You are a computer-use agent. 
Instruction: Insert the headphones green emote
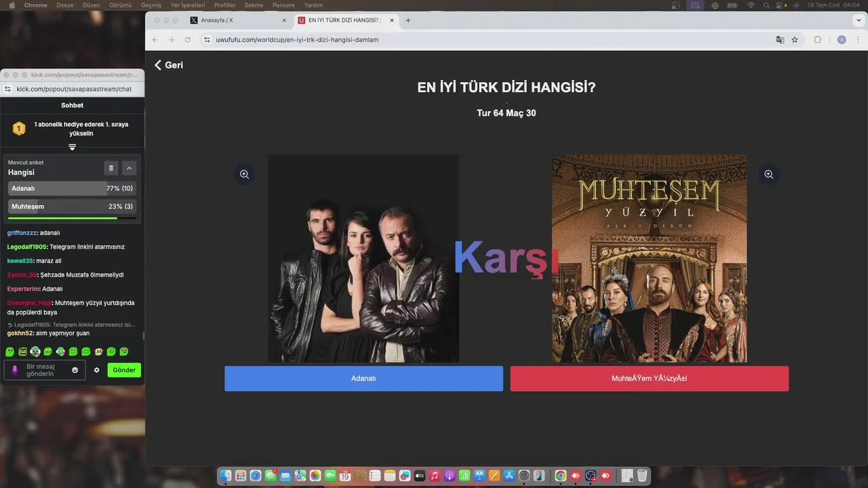coord(35,352)
